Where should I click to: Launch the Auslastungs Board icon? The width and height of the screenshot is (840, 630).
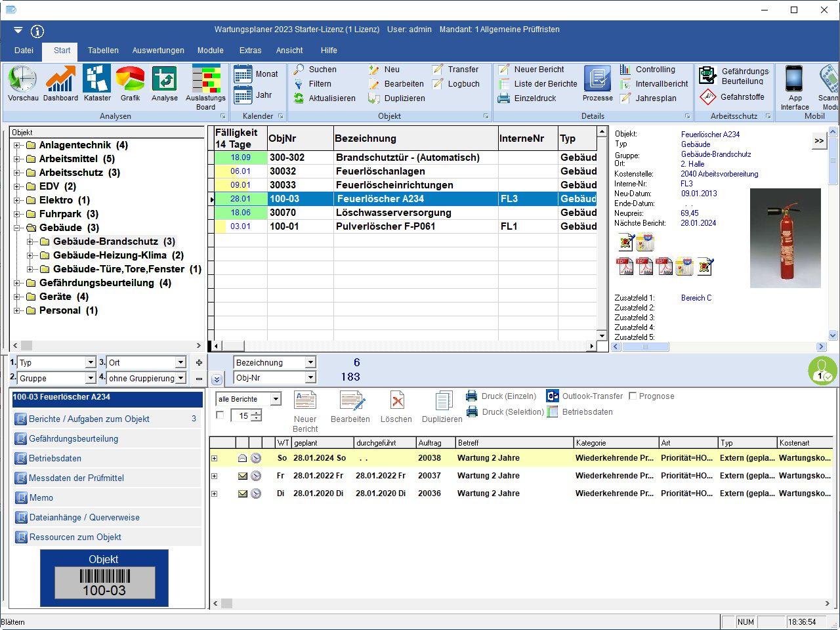tap(205, 79)
